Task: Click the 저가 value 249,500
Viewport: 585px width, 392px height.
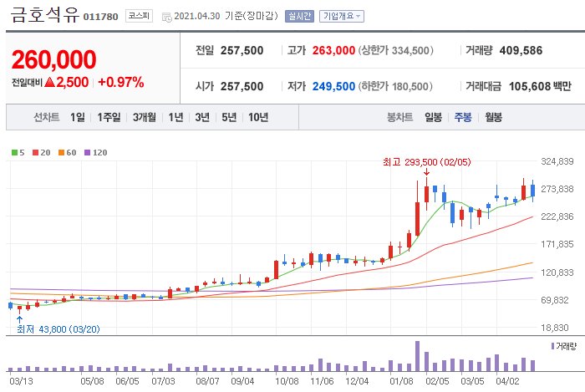Action: coord(333,86)
